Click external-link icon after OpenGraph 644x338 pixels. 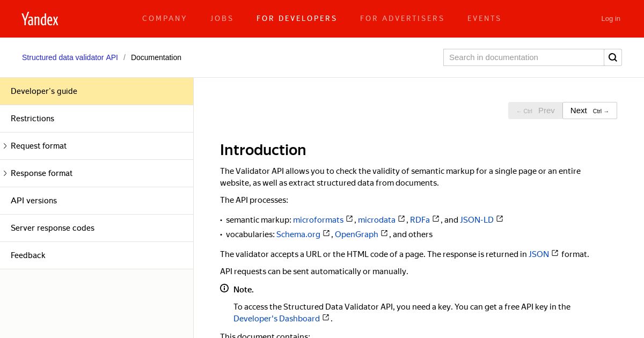(384, 233)
